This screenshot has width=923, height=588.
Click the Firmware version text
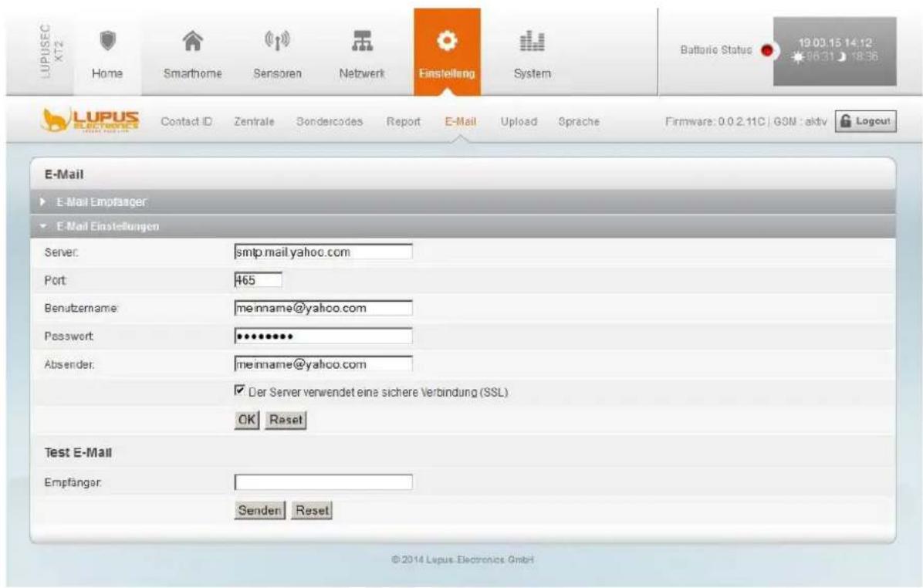[x=715, y=122]
